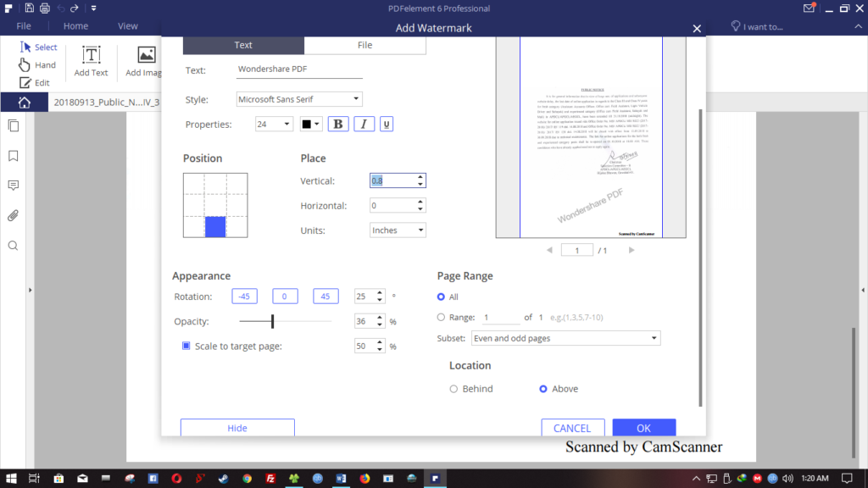Click the watermark Text input field
Viewport: 868px width, 488px height.
tap(299, 69)
